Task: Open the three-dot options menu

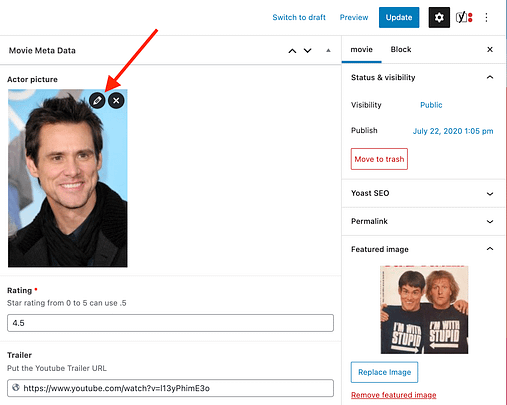Action: [486, 17]
